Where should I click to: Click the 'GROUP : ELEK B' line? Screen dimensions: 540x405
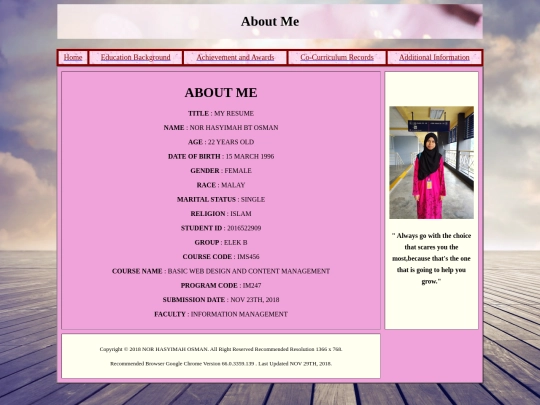[x=221, y=242]
